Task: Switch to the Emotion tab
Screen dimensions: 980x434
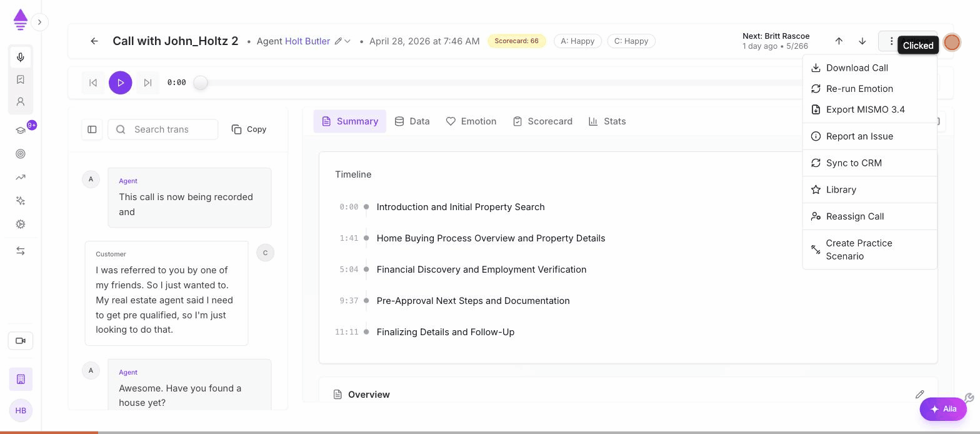Action: [471, 121]
